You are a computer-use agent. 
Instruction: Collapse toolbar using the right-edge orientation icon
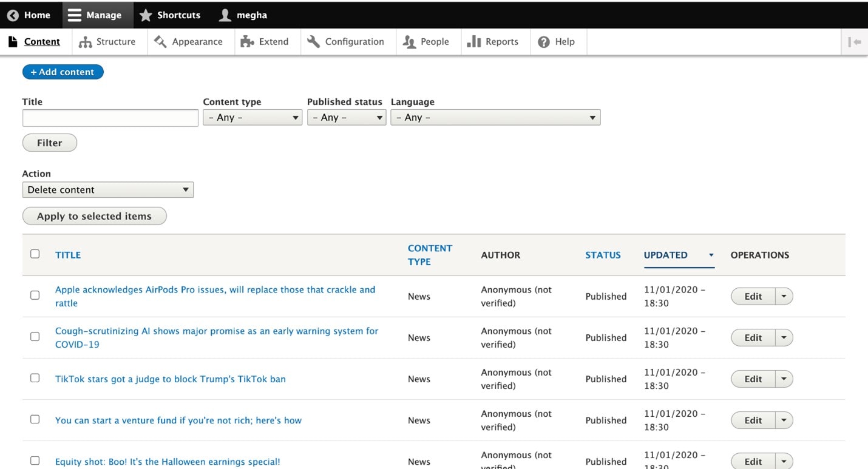pos(855,42)
